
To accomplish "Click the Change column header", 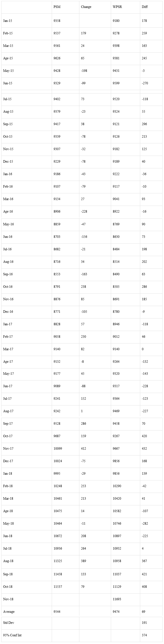I will 86,7.
